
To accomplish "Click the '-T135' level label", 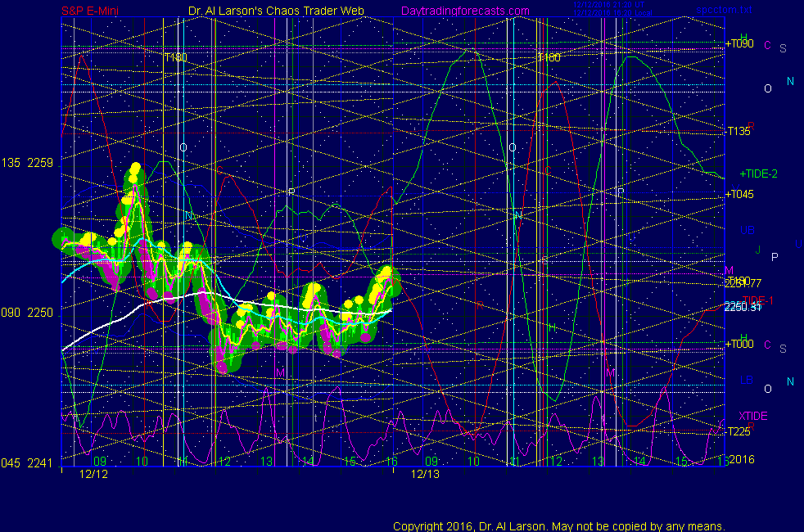I will tap(738, 131).
